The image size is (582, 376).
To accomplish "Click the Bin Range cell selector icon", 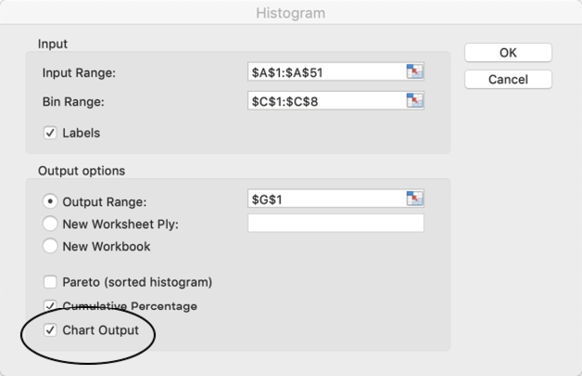I will click(415, 101).
